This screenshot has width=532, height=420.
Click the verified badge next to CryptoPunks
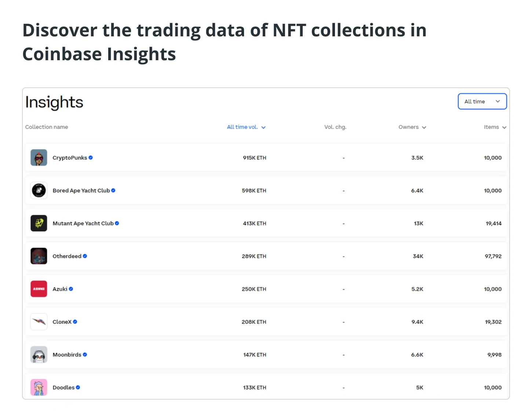[91, 157]
